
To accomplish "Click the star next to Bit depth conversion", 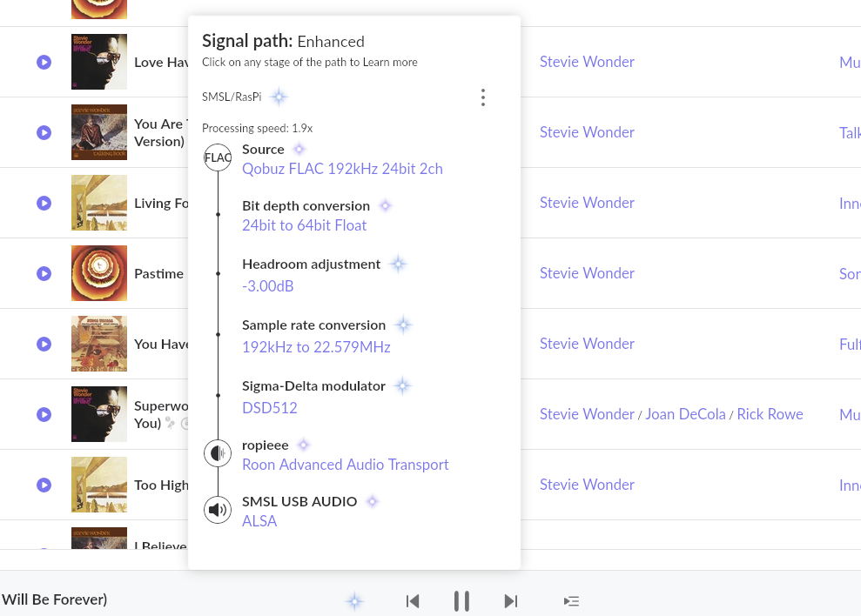I will [x=386, y=205].
